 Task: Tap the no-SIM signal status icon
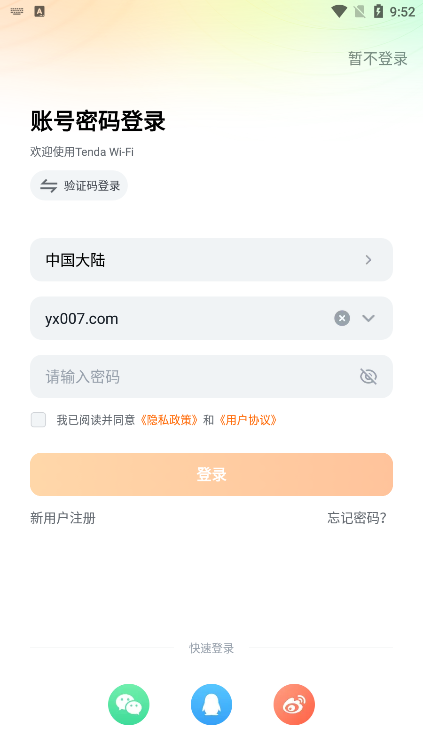(x=359, y=12)
